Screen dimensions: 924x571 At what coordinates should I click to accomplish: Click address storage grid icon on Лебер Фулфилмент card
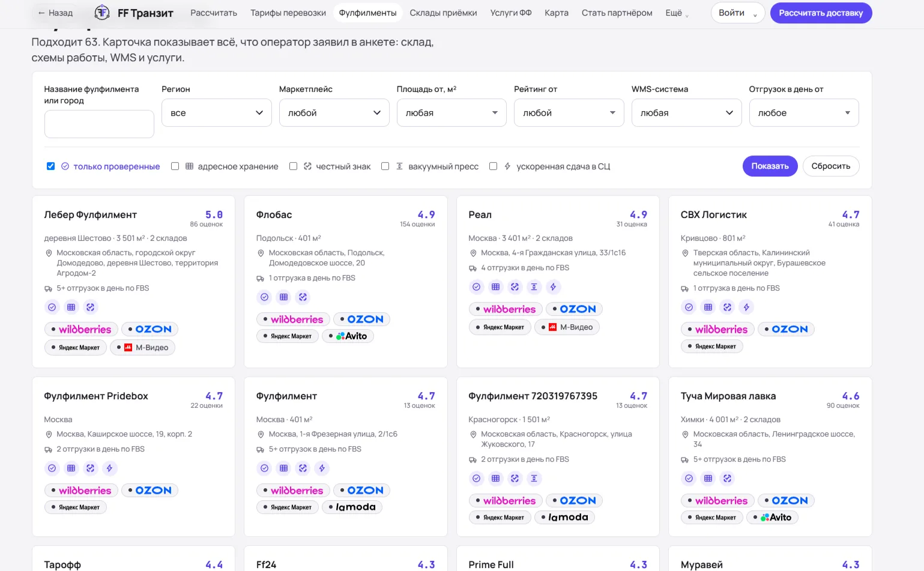[x=71, y=307]
